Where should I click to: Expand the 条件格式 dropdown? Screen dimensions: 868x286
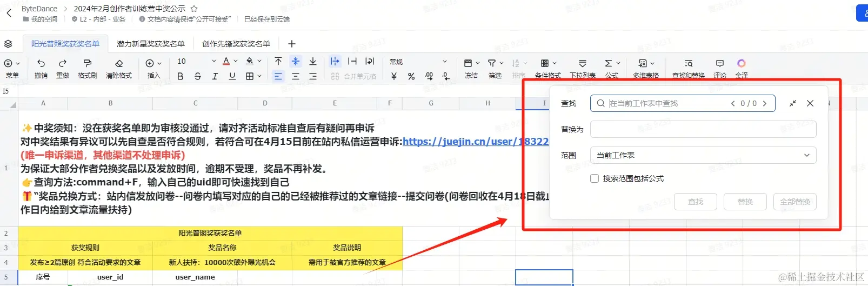[555, 63]
